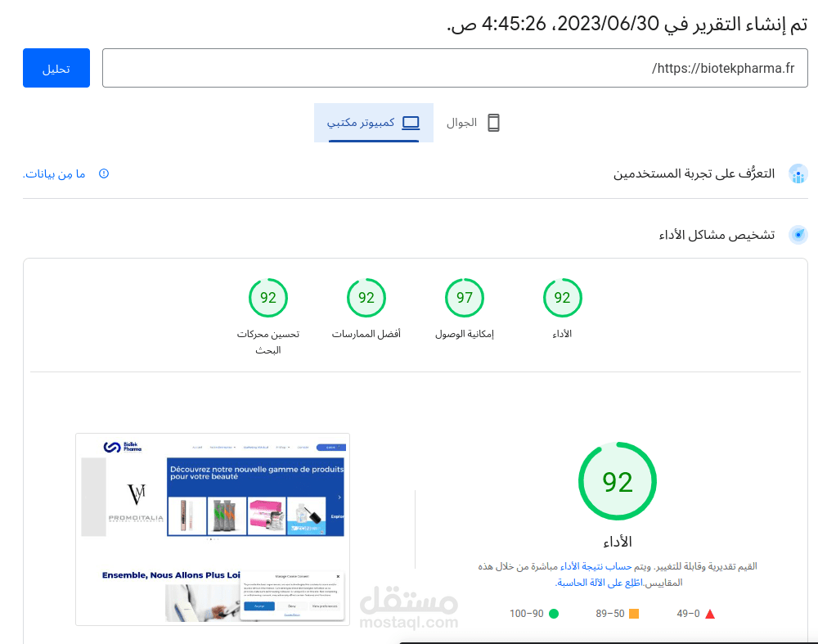This screenshot has height=644, width=818.
Task: Switch to the كمبيوتر مكتبي desktop tab
Action: pos(374,123)
